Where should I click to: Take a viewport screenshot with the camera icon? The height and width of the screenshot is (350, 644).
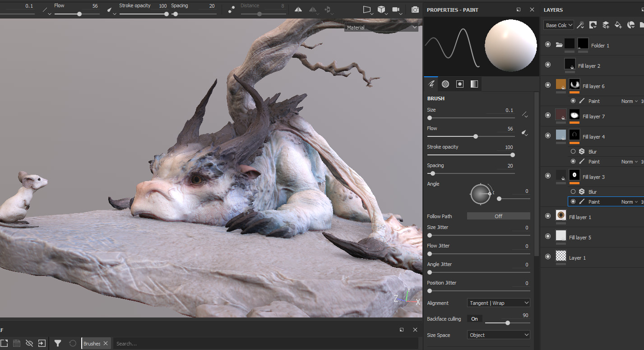pyautogui.click(x=415, y=9)
